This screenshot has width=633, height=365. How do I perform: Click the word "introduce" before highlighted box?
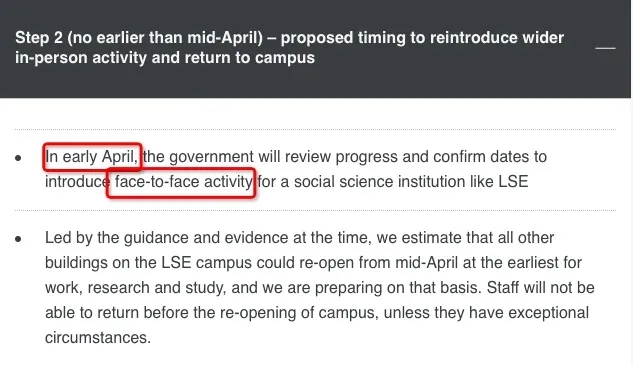77,182
